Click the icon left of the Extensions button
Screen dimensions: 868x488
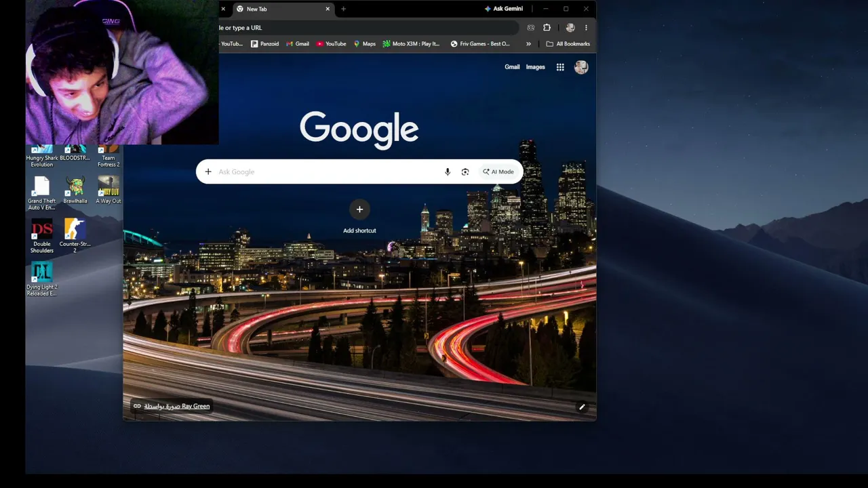531,28
